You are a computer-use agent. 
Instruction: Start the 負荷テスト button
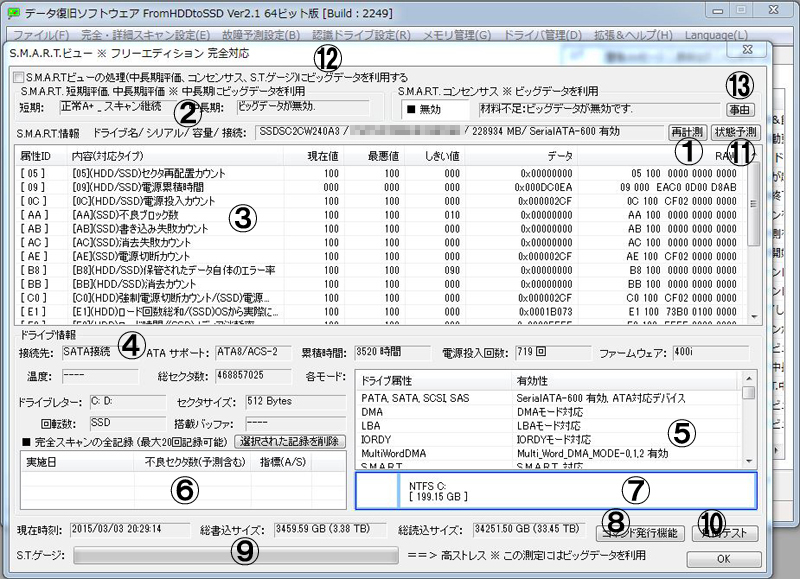(x=725, y=533)
